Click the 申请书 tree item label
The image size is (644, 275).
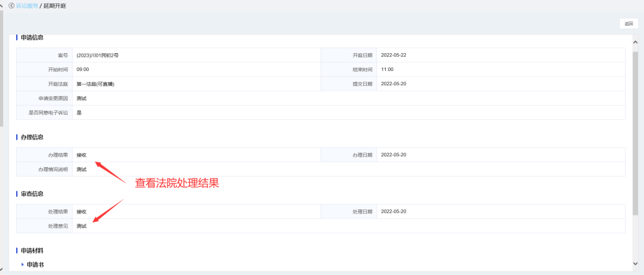coord(35,264)
